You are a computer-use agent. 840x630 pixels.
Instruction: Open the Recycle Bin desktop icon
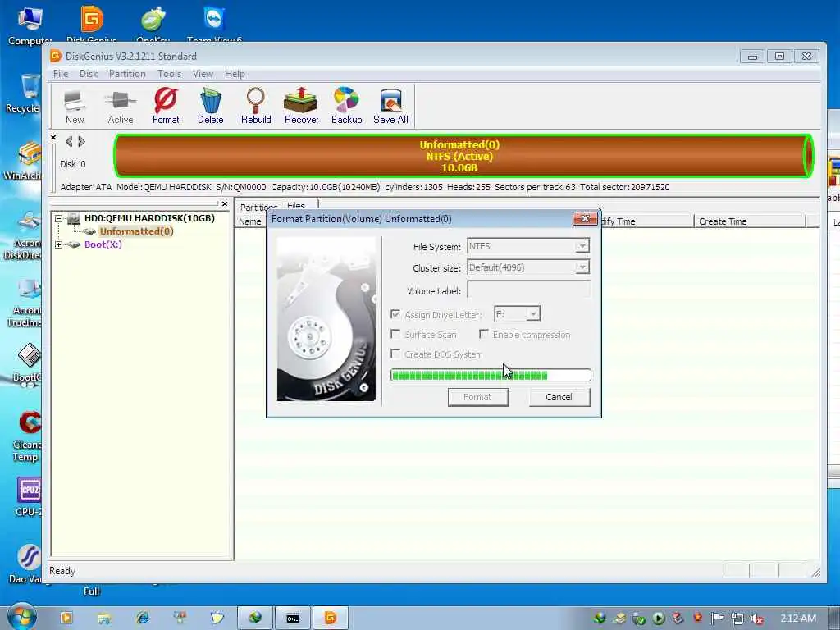point(22,94)
